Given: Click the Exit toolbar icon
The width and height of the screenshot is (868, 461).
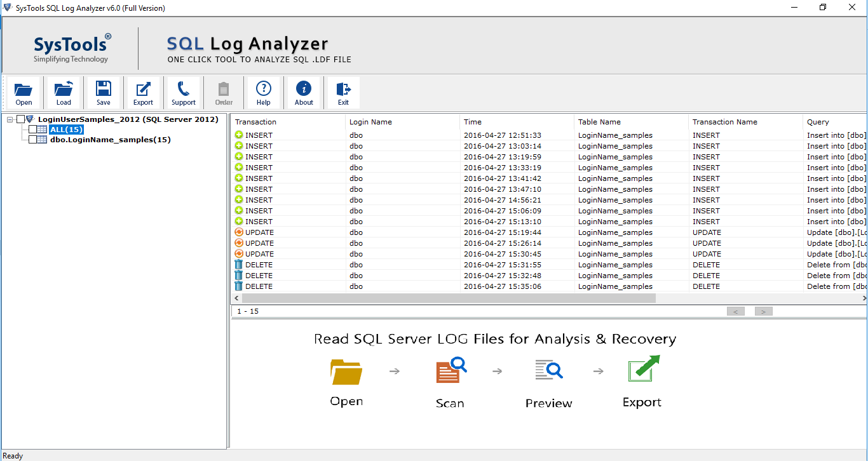Looking at the screenshot, I should [x=343, y=93].
